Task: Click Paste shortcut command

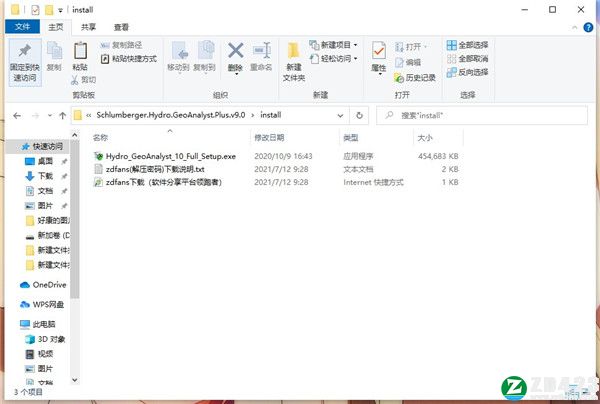Action: tap(129, 59)
